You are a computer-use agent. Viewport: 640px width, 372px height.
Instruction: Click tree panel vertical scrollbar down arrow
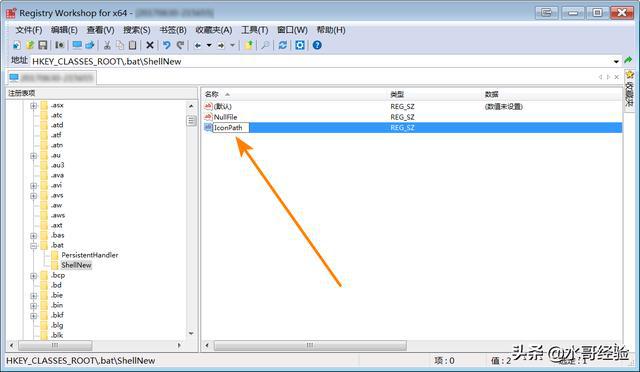pos(191,334)
